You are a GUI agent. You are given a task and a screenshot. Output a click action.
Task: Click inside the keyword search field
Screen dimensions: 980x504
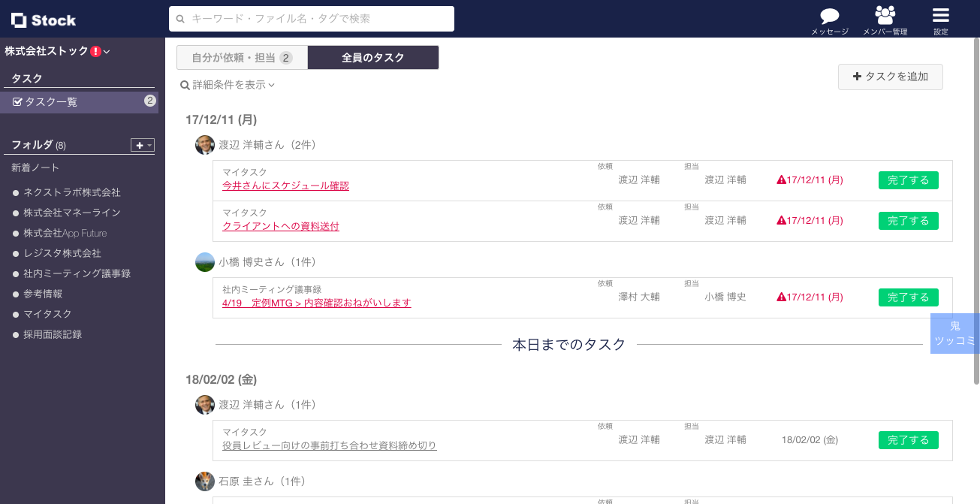[x=315, y=19]
